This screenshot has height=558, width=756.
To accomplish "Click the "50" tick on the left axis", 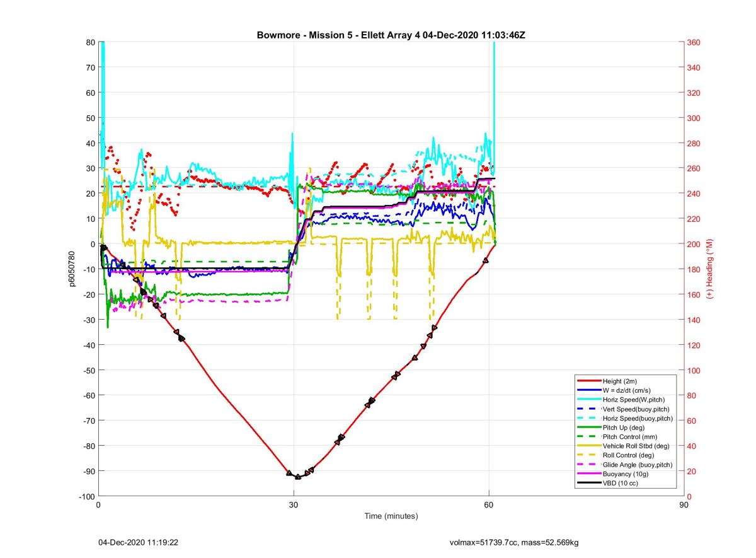I will pyautogui.click(x=90, y=118).
